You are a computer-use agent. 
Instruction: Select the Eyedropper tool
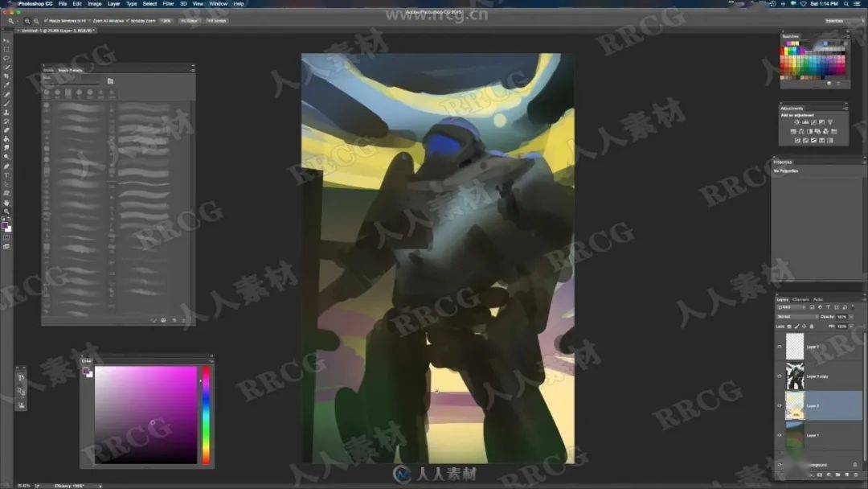pyautogui.click(x=7, y=84)
